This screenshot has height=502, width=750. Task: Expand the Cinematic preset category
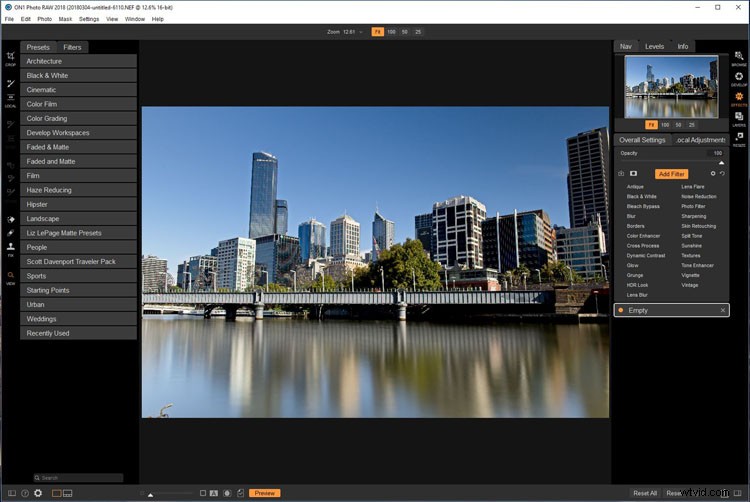tap(78, 90)
